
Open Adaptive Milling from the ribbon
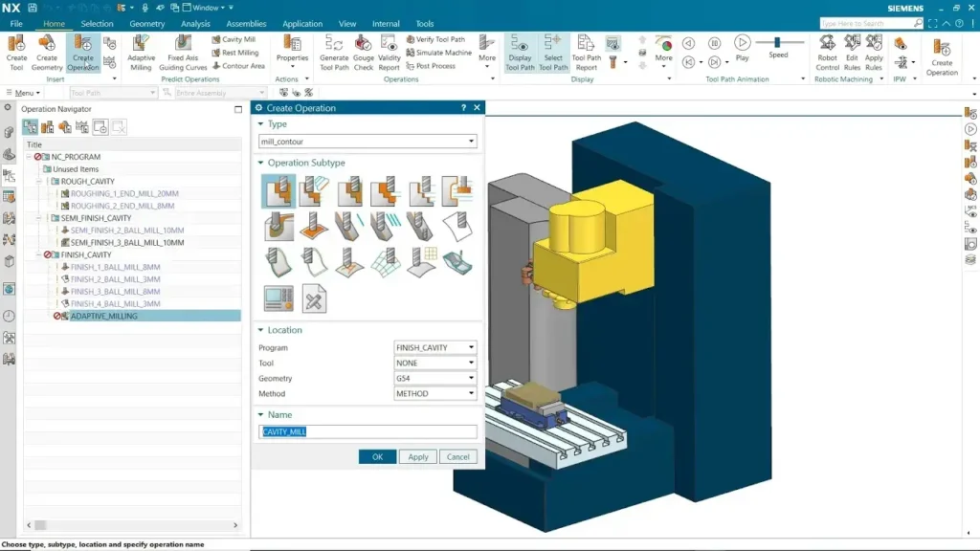coord(141,54)
